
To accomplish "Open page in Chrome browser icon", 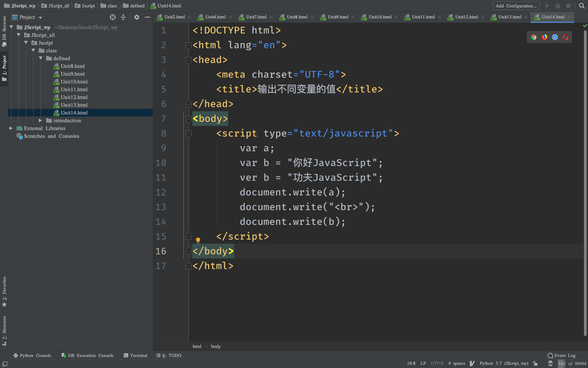I will pyautogui.click(x=533, y=37).
